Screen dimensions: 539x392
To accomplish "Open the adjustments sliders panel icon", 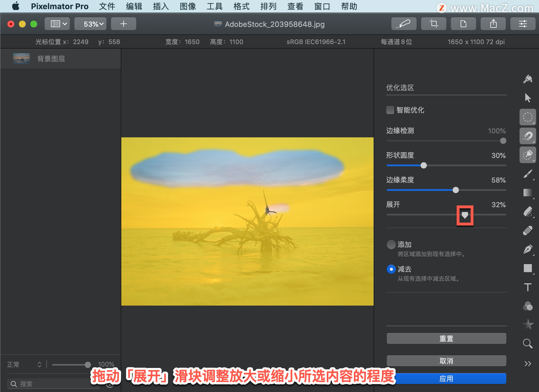I will pos(523,24).
